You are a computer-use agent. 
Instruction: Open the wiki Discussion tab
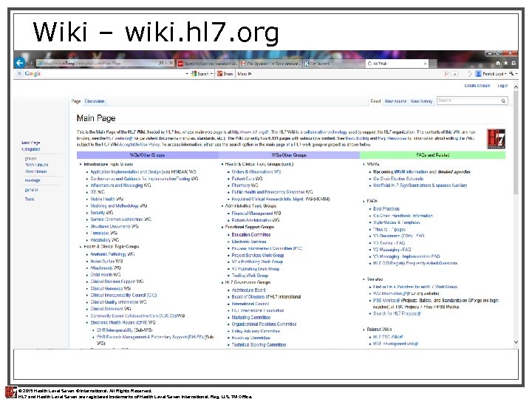click(95, 101)
